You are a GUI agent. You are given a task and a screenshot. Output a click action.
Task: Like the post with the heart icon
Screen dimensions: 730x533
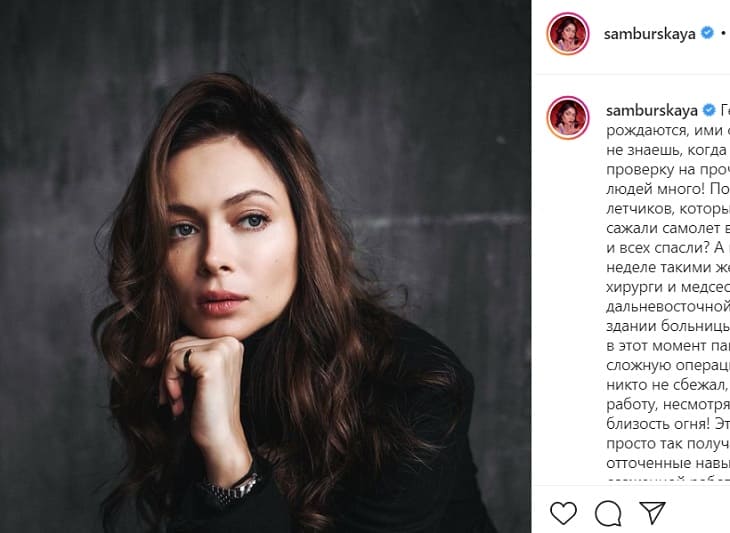pos(564,513)
